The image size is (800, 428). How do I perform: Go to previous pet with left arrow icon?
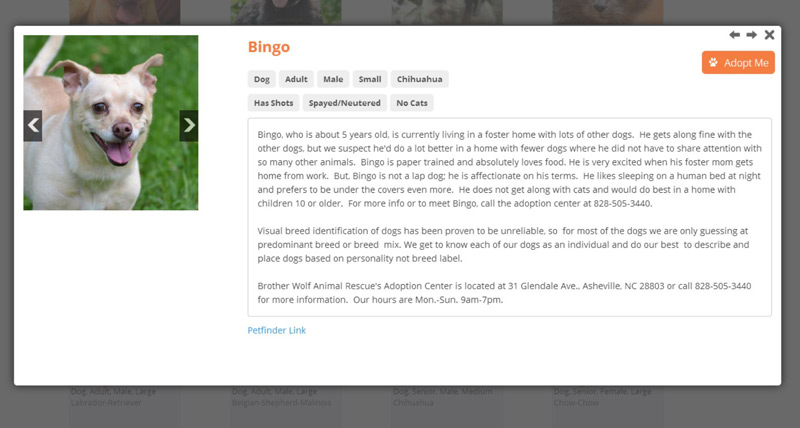click(x=734, y=35)
